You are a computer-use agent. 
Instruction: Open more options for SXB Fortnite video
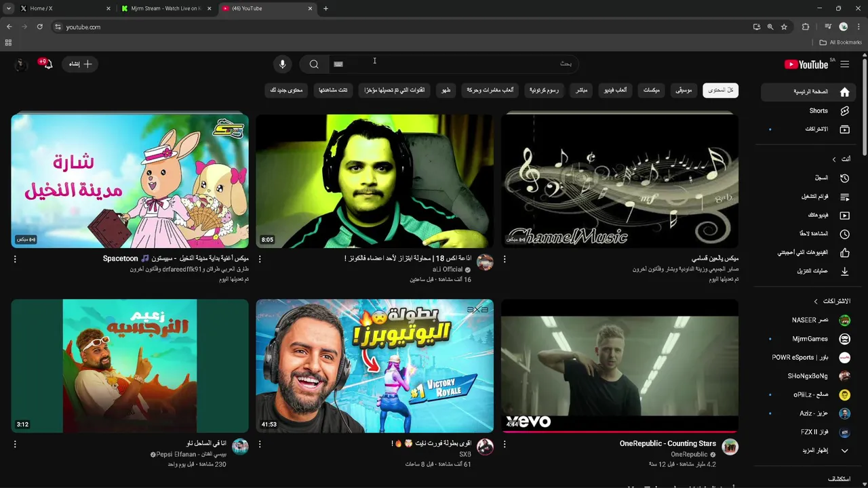click(x=260, y=445)
